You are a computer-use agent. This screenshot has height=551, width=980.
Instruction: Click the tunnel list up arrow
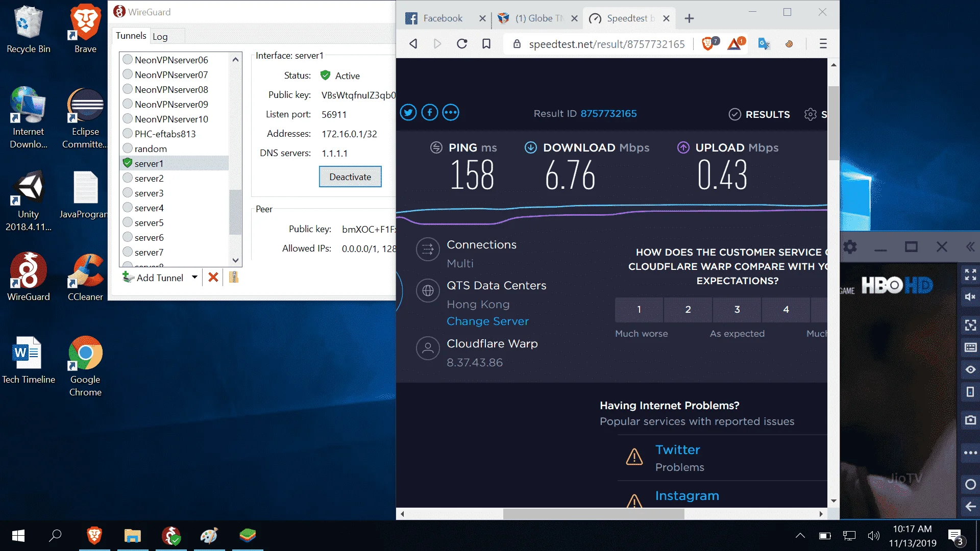[235, 60]
